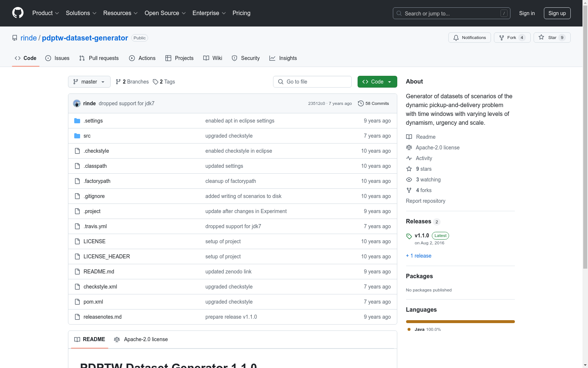Click the Go to file search field

(312, 82)
